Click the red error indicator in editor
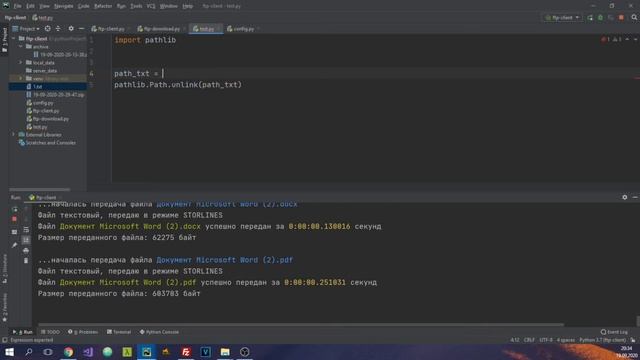 pyautogui.click(x=605, y=40)
